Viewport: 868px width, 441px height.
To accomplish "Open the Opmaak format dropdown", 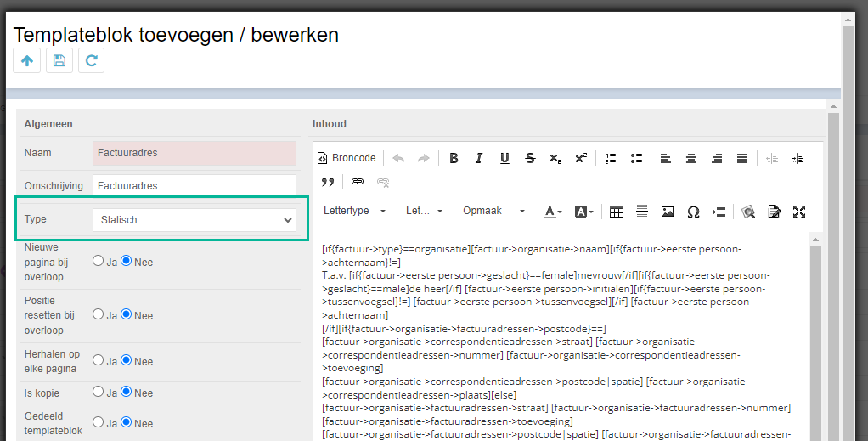I will [x=493, y=211].
